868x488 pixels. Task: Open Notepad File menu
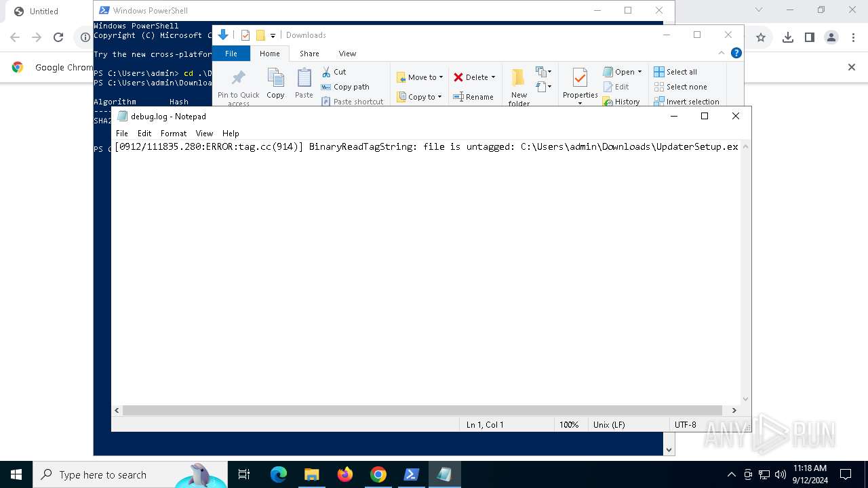pyautogui.click(x=121, y=134)
